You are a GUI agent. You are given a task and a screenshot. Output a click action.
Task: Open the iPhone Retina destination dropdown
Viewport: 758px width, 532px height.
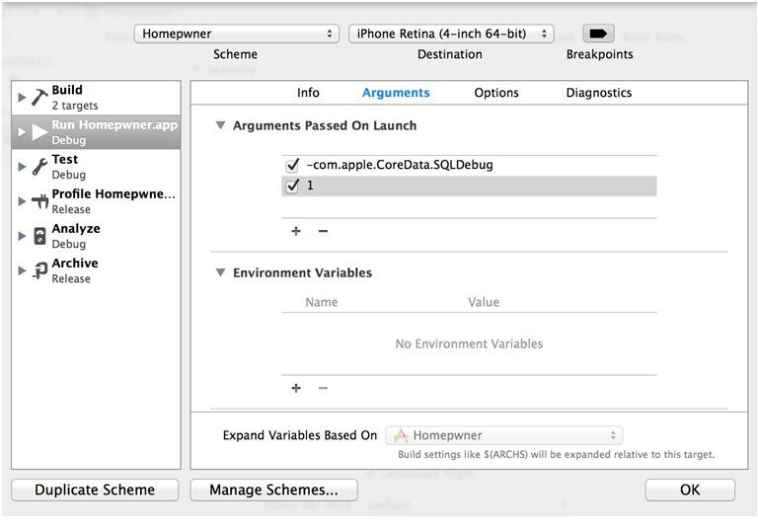pyautogui.click(x=451, y=34)
